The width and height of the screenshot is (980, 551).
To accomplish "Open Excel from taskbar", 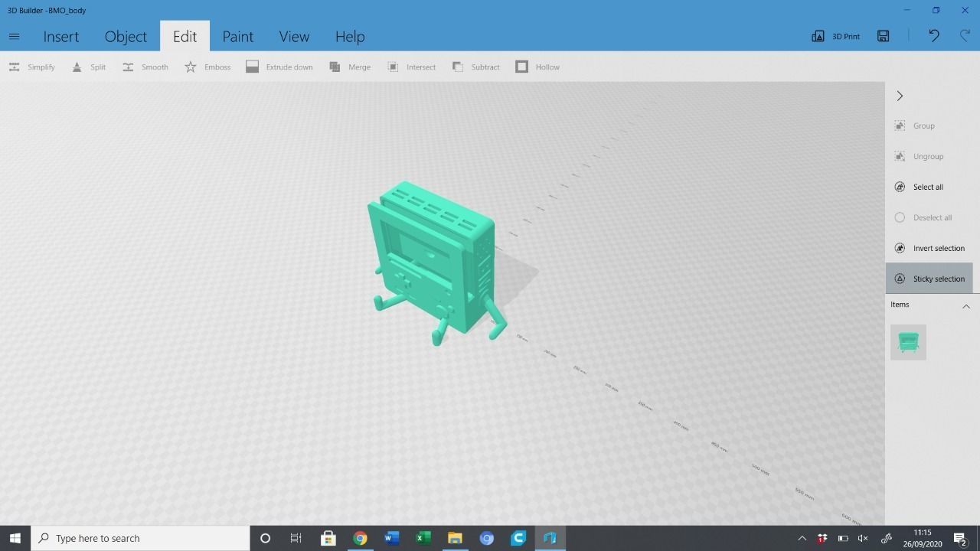I will tap(423, 538).
